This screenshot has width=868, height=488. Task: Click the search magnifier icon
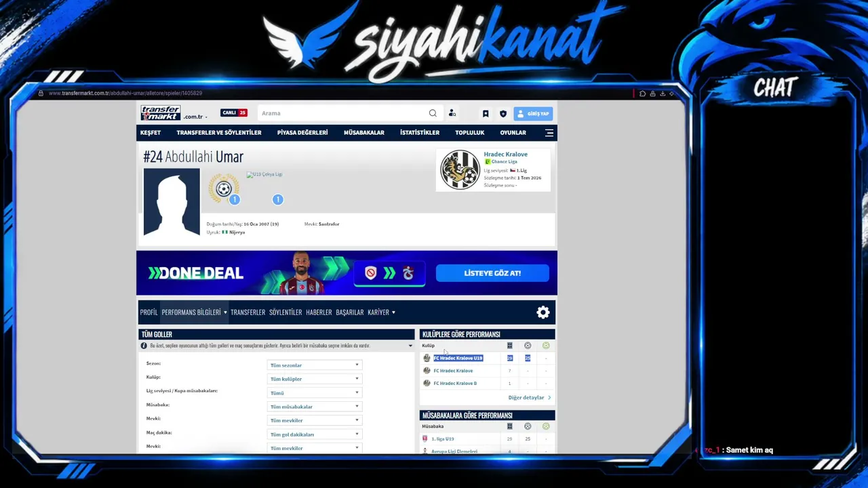click(433, 113)
